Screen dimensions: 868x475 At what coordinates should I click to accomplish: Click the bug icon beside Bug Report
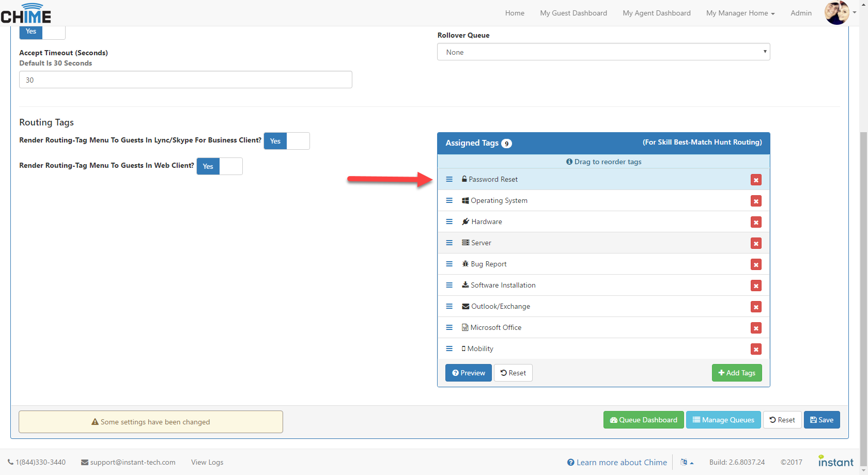(465, 264)
